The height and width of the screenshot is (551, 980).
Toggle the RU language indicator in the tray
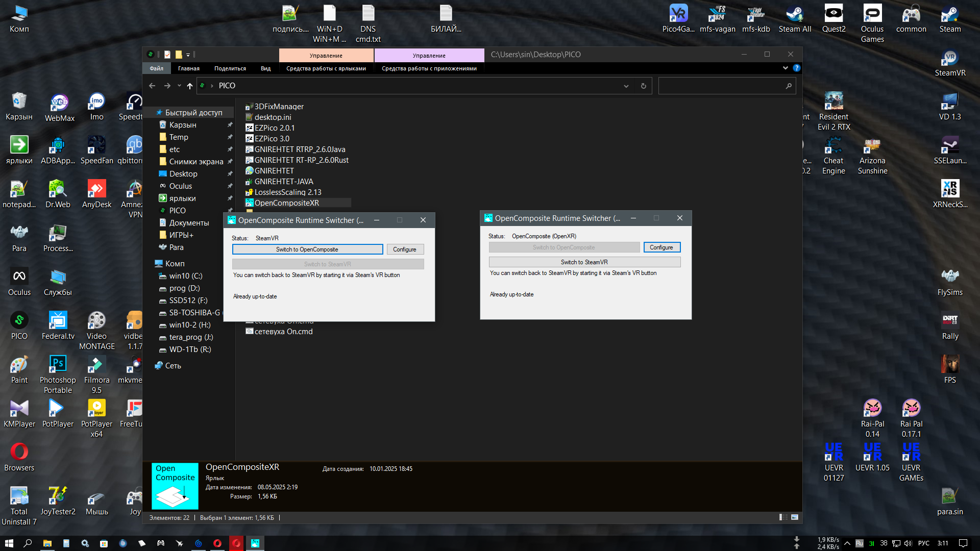click(x=860, y=543)
